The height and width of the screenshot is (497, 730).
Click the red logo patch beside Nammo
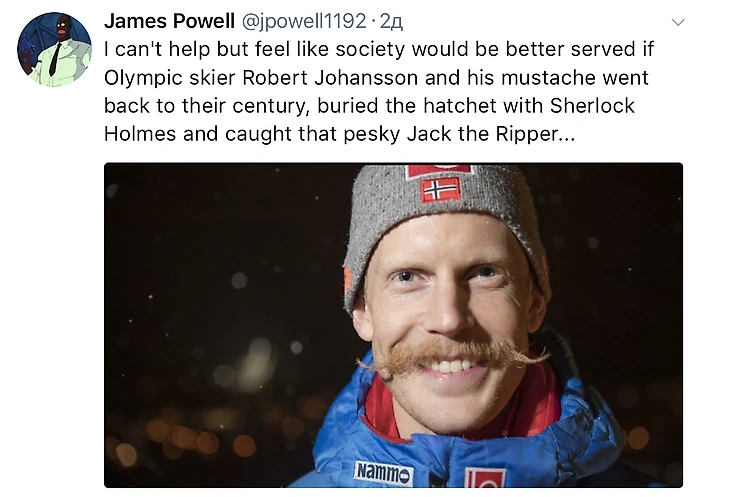tap(485, 478)
